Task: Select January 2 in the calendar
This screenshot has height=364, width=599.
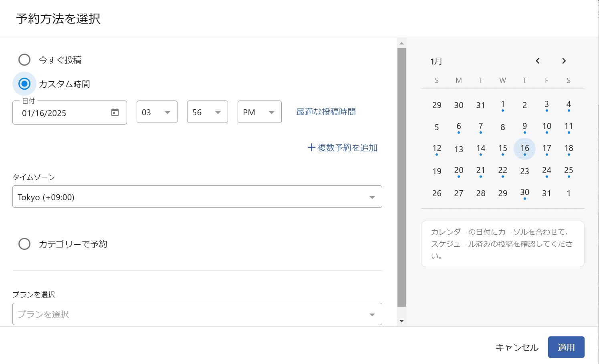Action: 525,105
